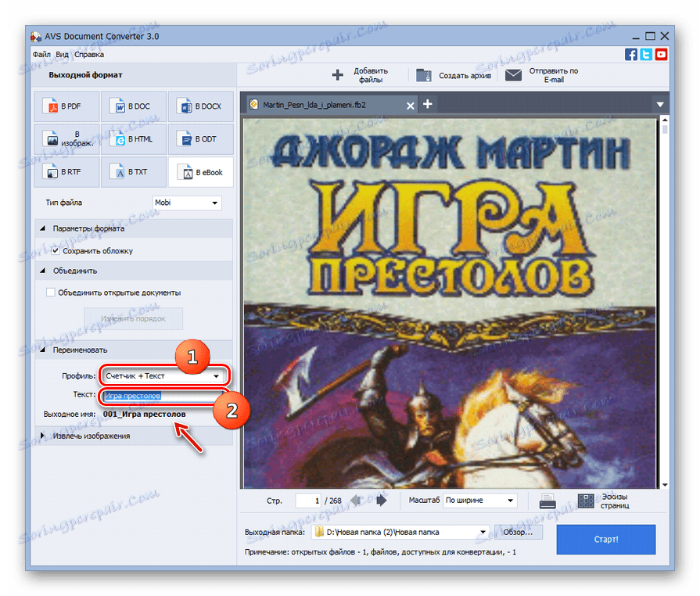Select the B eBook output format
Screen dimensions: 700x596
(x=200, y=172)
